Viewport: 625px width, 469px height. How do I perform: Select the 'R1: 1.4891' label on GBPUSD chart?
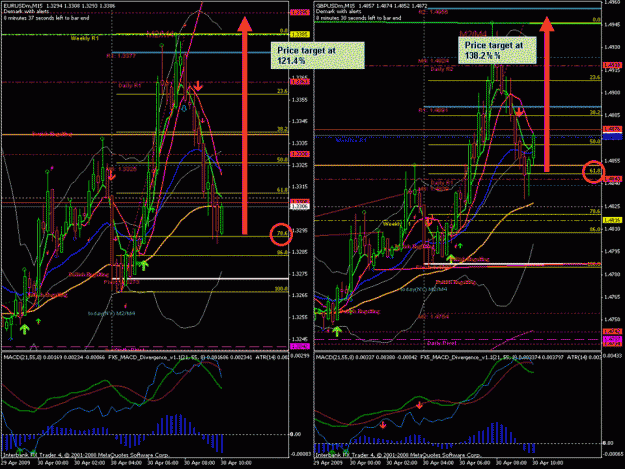tap(433, 110)
